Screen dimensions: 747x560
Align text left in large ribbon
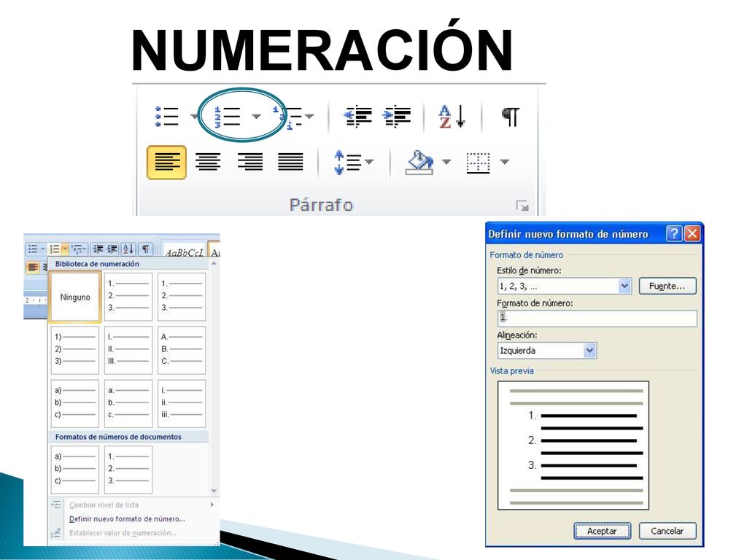coord(167,163)
